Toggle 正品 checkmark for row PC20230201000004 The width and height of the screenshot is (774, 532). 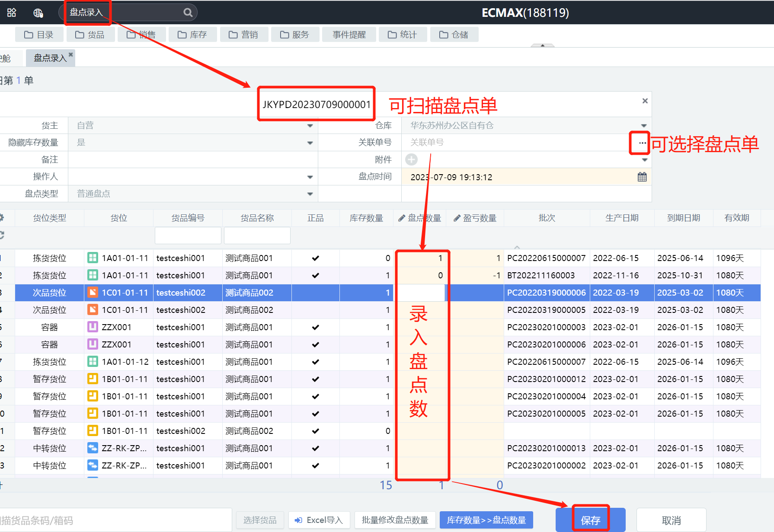(x=316, y=396)
